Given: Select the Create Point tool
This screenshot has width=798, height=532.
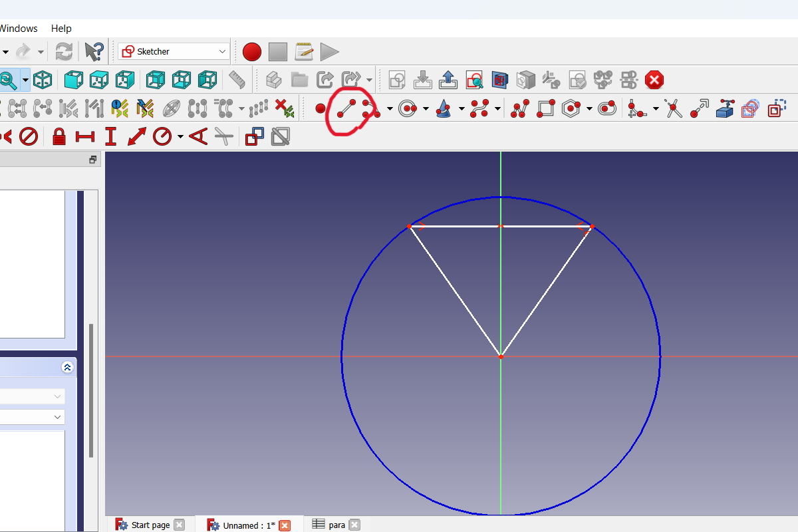Looking at the screenshot, I should click(321, 108).
